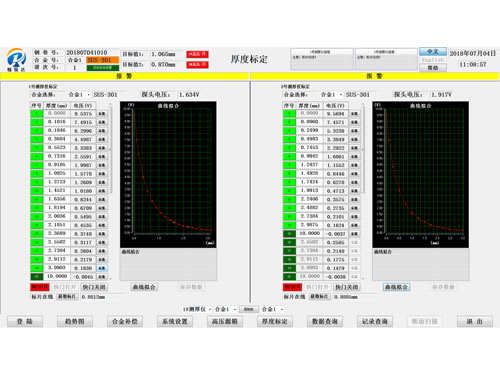Click the orange SUS-301 alloy field

point(102,60)
